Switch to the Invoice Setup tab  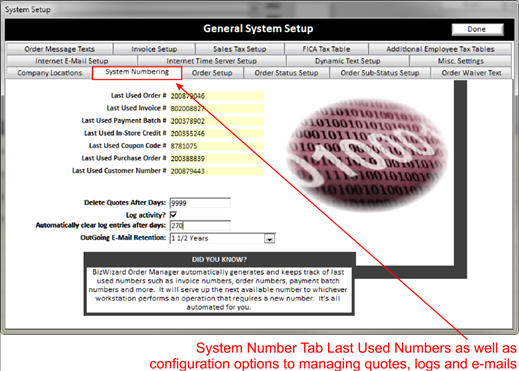[154, 49]
